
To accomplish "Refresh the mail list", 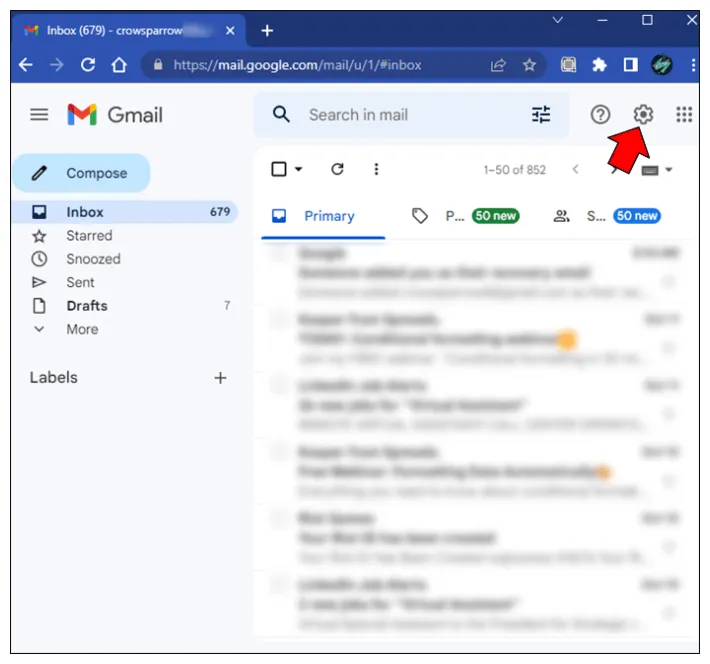I will (x=337, y=169).
